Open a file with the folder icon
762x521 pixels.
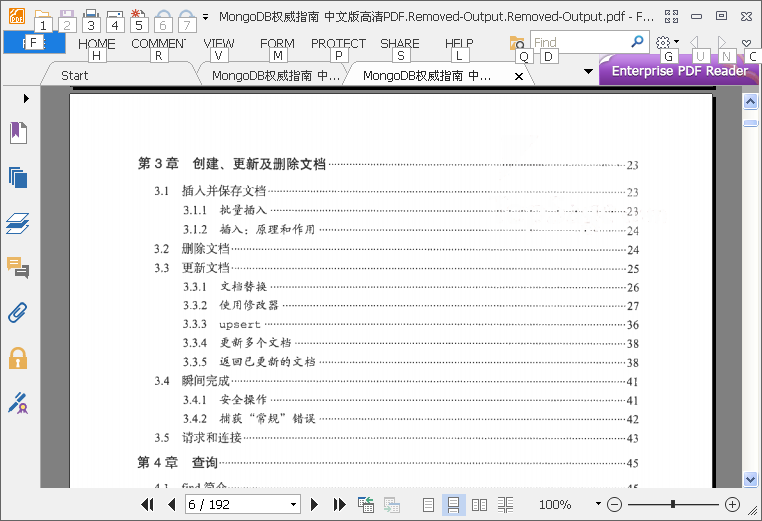[x=42, y=17]
